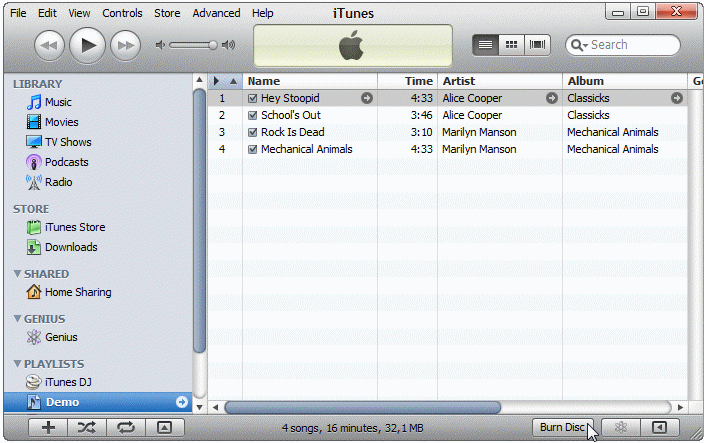Open the Advanced menu

[216, 13]
